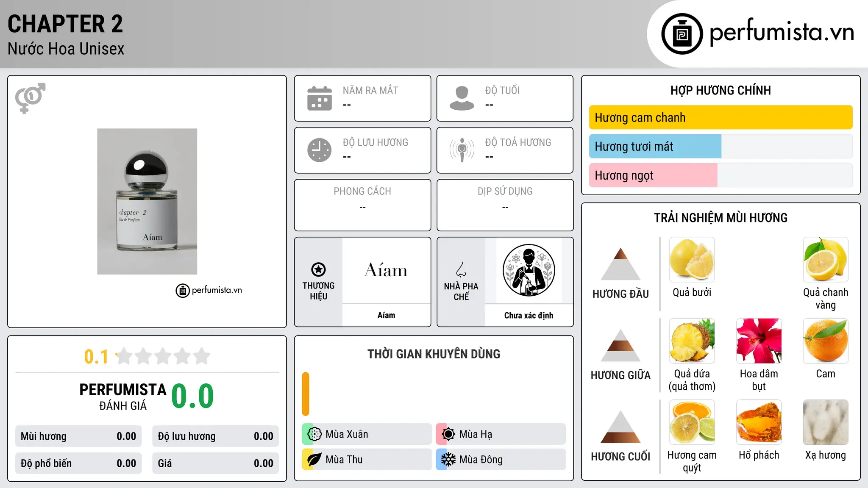Click the Mùi hương score row
The width and height of the screenshot is (868, 488).
[78, 436]
